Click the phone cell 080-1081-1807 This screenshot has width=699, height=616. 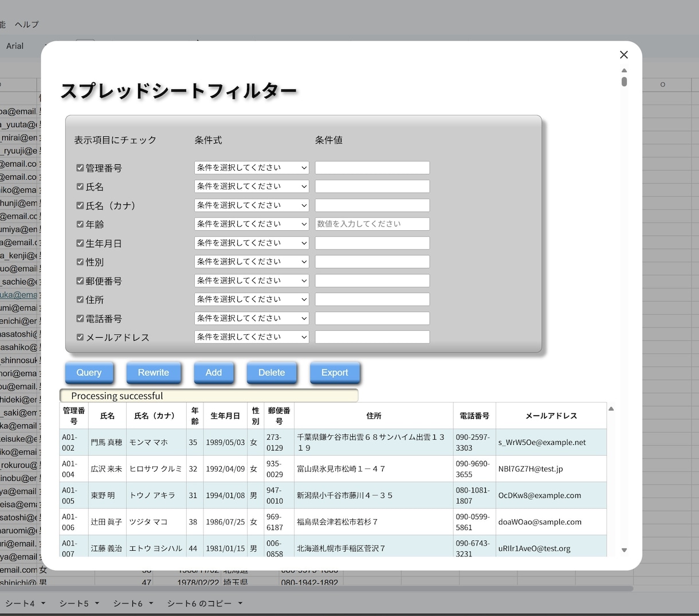[474, 495]
